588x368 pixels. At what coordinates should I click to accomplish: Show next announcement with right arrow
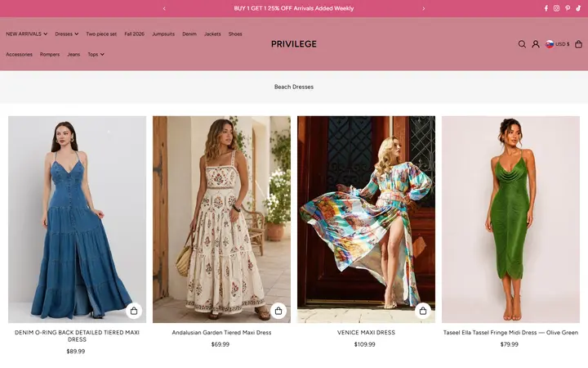coord(424,8)
